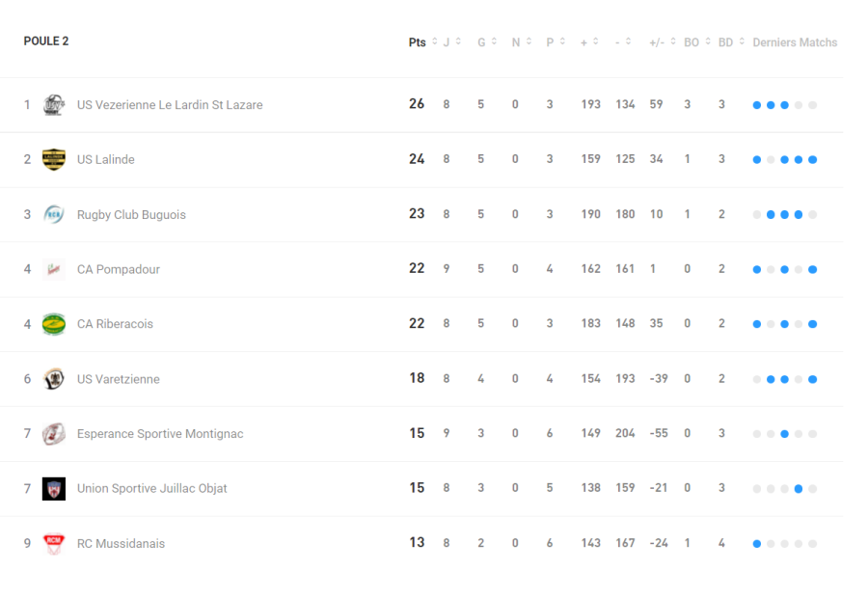Click the US Lalinde club crest
The image size is (868, 598).
pyautogui.click(x=54, y=159)
